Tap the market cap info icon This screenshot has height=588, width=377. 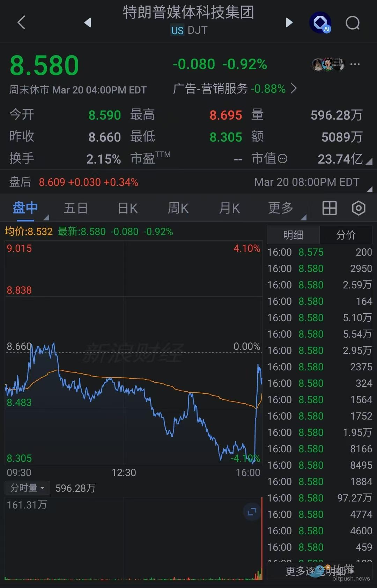click(282, 159)
